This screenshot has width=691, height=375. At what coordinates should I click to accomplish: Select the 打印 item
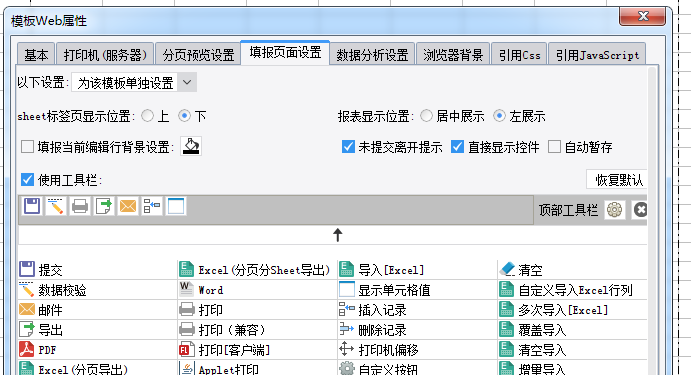[x=201, y=310]
